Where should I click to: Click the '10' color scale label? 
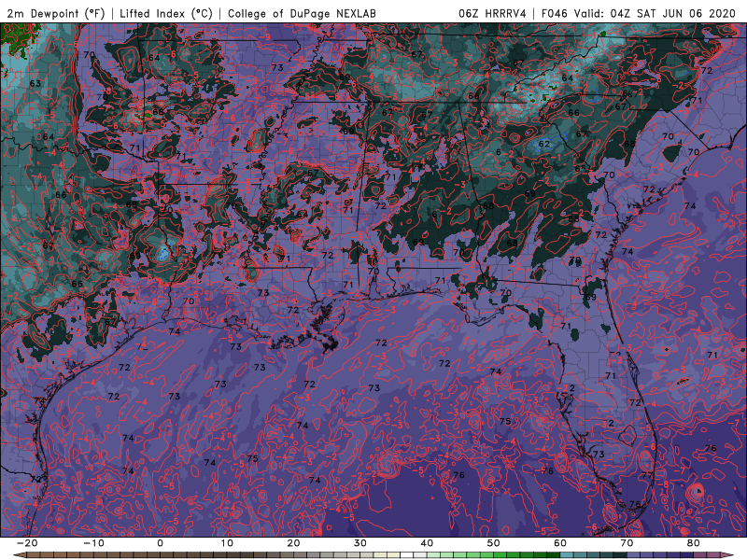(x=227, y=543)
